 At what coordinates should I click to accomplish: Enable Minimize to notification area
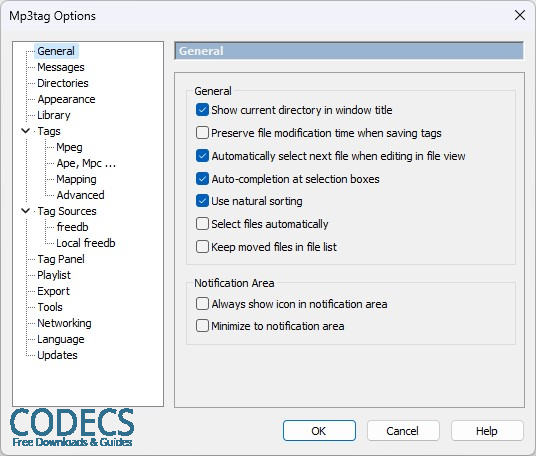coord(202,326)
